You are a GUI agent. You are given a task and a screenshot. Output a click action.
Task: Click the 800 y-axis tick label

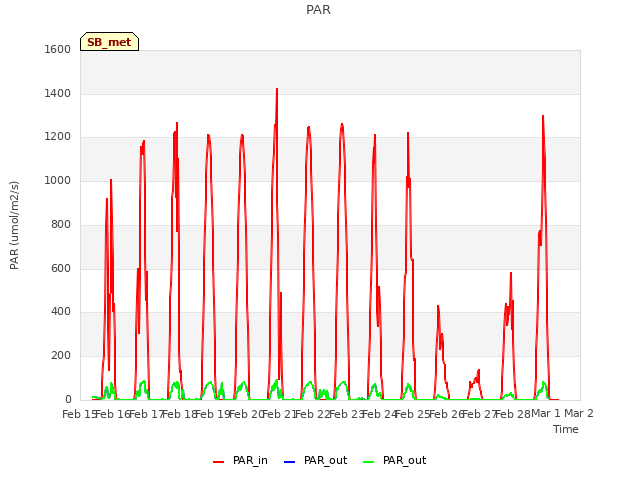coord(61,224)
